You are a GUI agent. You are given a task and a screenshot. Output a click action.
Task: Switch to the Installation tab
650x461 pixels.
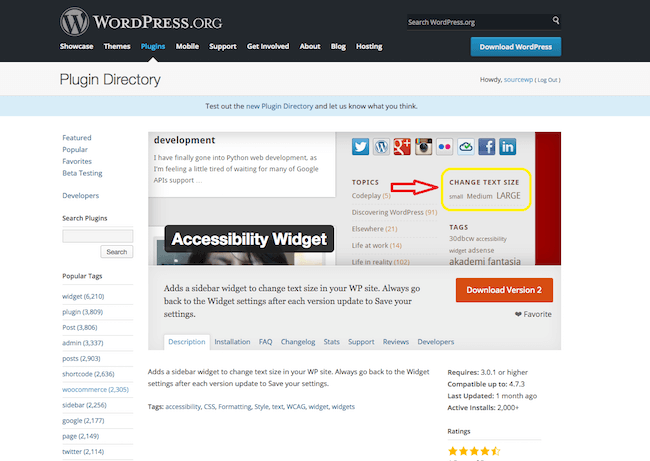(232, 342)
